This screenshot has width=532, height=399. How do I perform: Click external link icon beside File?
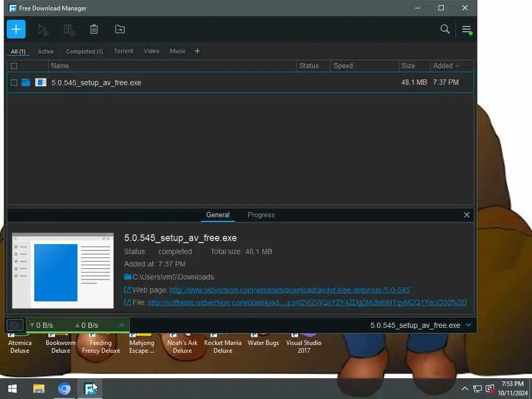tap(127, 302)
